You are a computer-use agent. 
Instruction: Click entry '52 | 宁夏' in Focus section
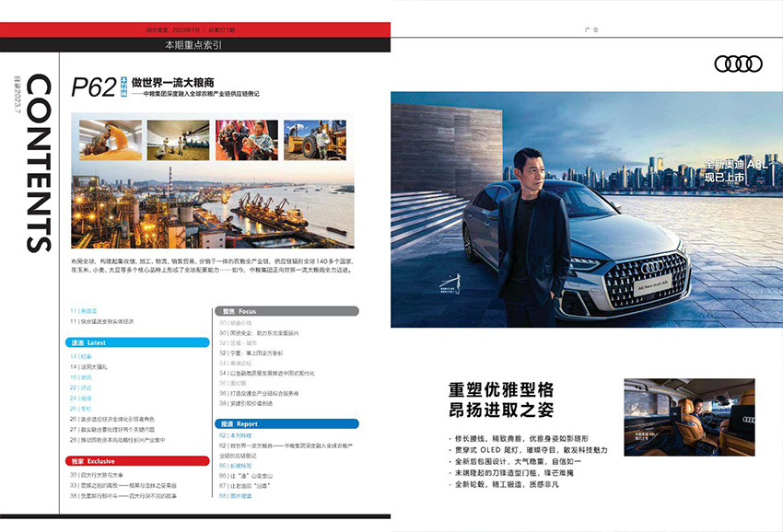[x=251, y=353]
